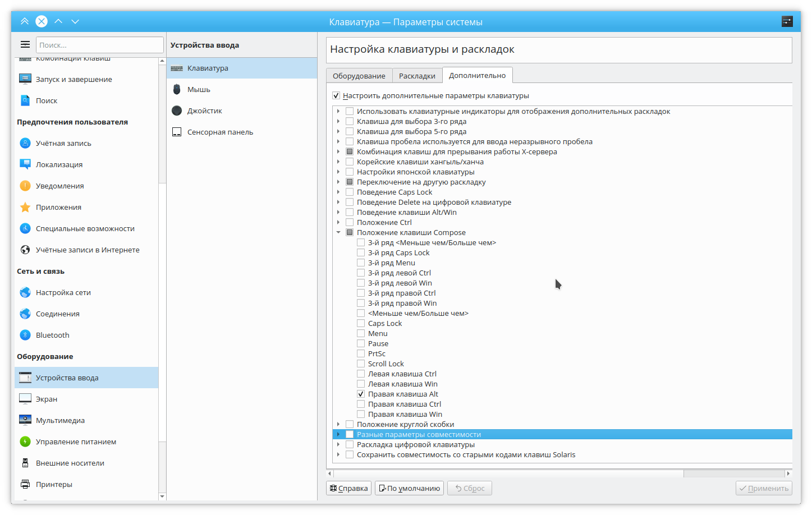The height and width of the screenshot is (515, 812).
Task: Click the window settings icon in titlebar
Action: pos(787,21)
